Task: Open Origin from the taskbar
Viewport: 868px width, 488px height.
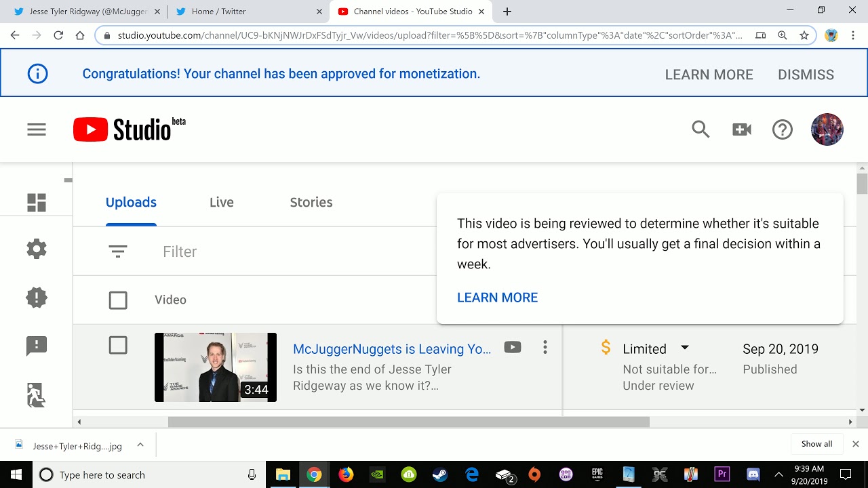Action: [x=534, y=474]
